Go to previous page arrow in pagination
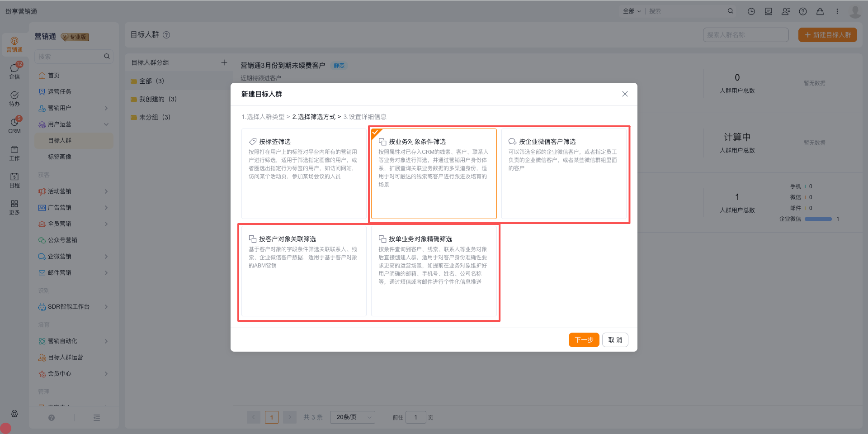 pos(253,417)
